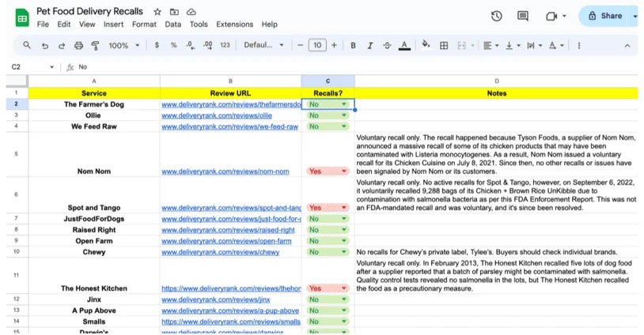Select the paint format tool

click(x=96, y=46)
